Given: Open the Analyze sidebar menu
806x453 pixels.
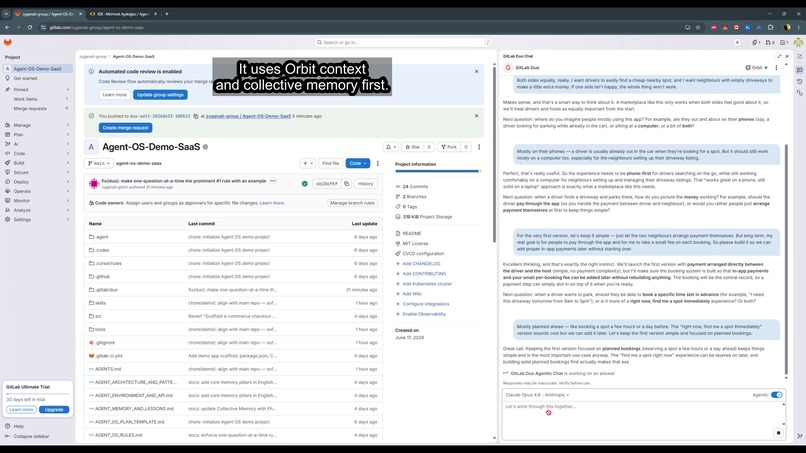Looking at the screenshot, I should click(37, 210).
